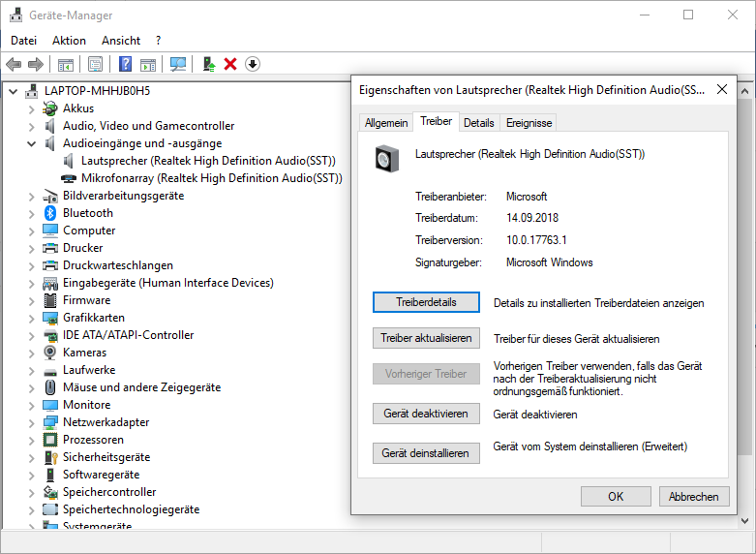The height and width of the screenshot is (554, 756).
Task: Close the Eigenschaften dialog with its X
Action: pos(722,90)
